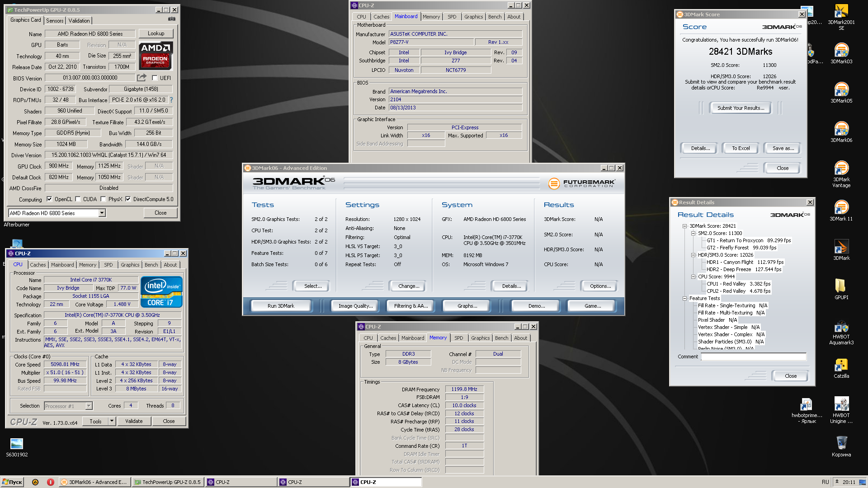Click the 3DMark06 taskbar button

coord(94,482)
